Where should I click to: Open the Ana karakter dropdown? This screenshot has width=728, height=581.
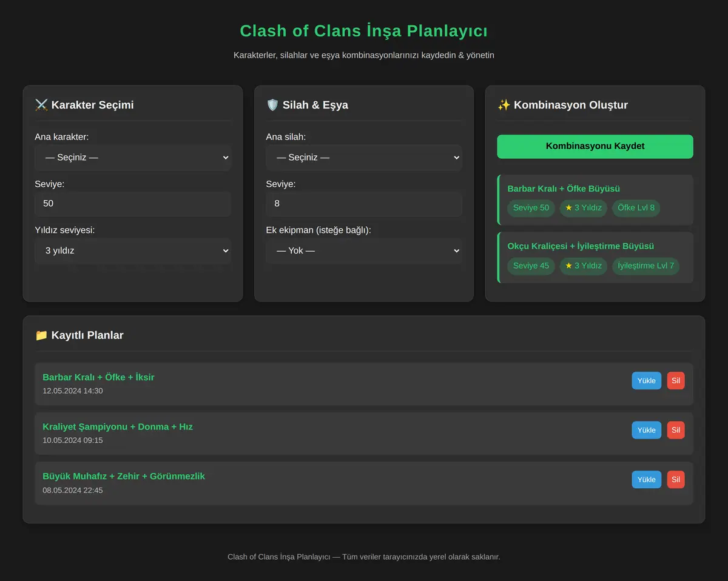133,158
